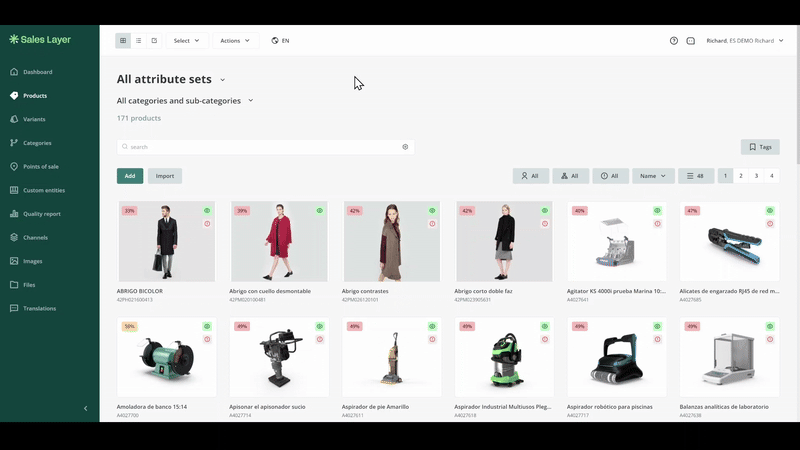Open Channels in sidebar
Image resolution: width=800 pixels, height=450 pixels.
[35, 237]
